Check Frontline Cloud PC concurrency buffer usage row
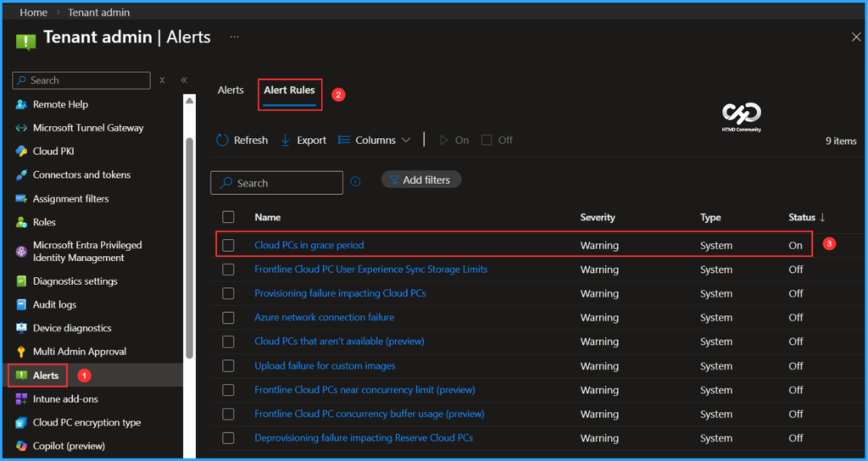The image size is (868, 461). 228,414
